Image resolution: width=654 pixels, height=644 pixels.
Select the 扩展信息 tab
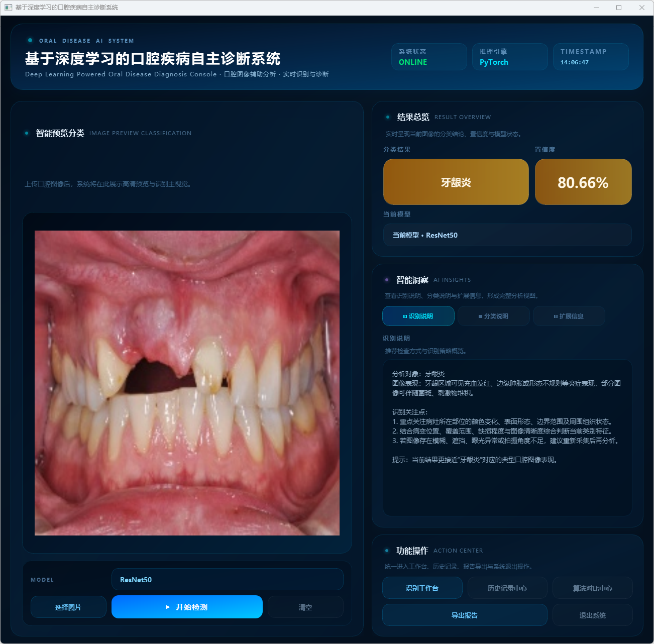(x=569, y=316)
